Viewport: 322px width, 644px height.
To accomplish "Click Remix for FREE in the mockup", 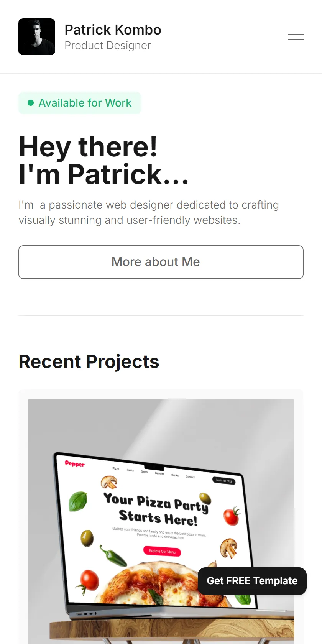I will coord(224,481).
